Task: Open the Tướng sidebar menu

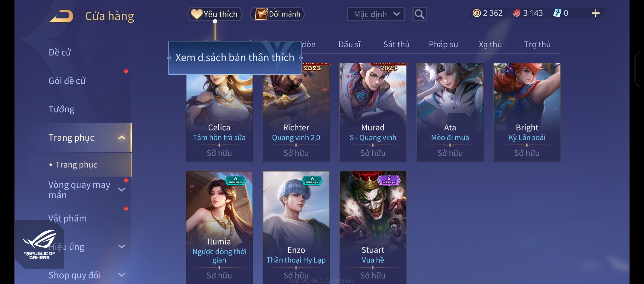Action: 62,109
